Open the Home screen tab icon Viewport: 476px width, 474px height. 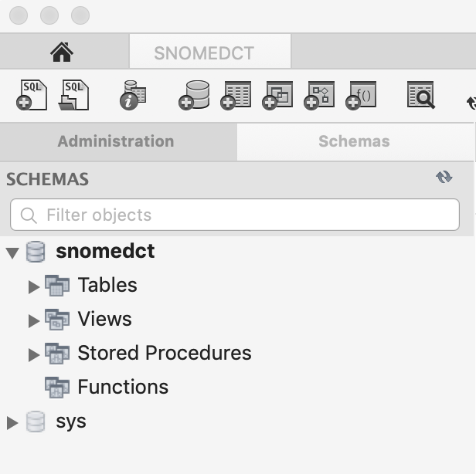[62, 52]
